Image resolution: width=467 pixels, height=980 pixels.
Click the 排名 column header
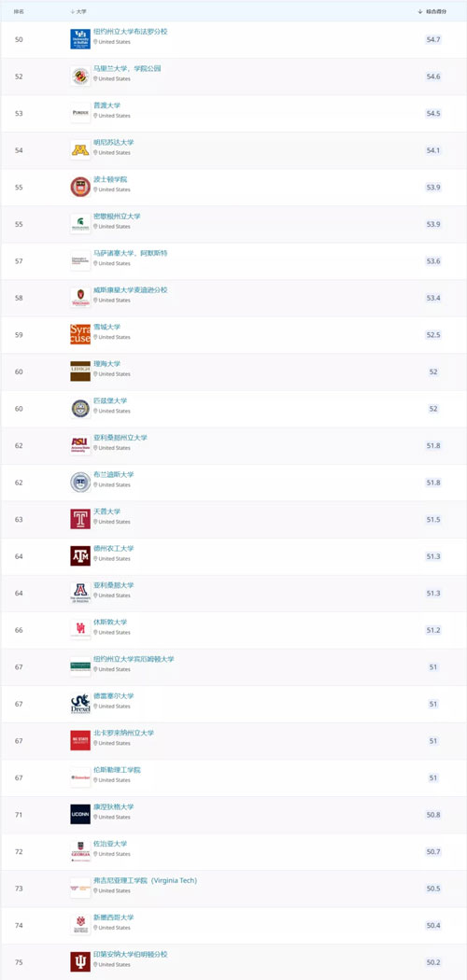coord(19,11)
